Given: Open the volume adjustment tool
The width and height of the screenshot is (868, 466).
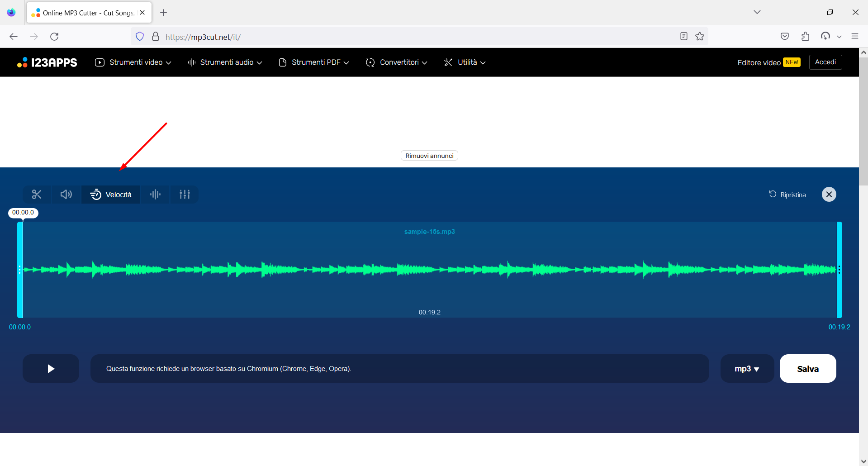Looking at the screenshot, I should 66,194.
